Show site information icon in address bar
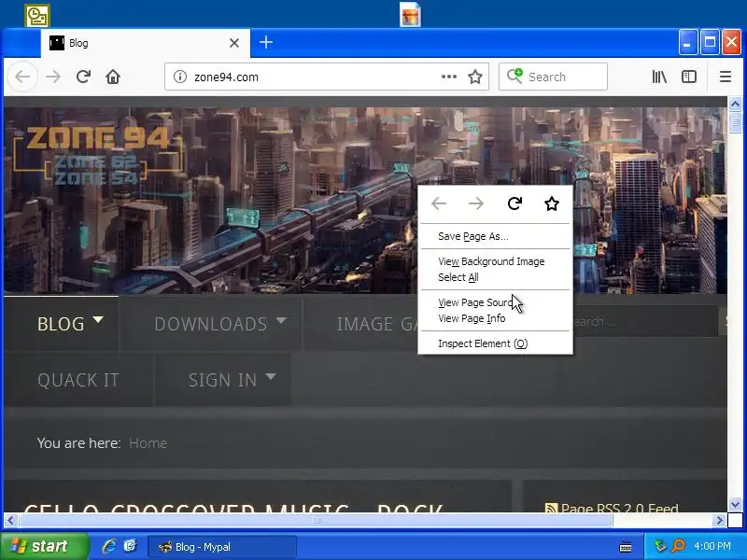This screenshot has height=560, width=747. (x=180, y=77)
